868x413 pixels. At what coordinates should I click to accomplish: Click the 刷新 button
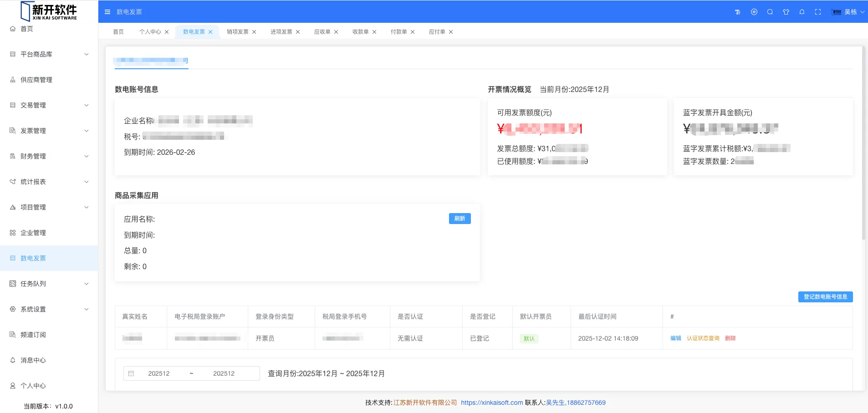tap(460, 219)
